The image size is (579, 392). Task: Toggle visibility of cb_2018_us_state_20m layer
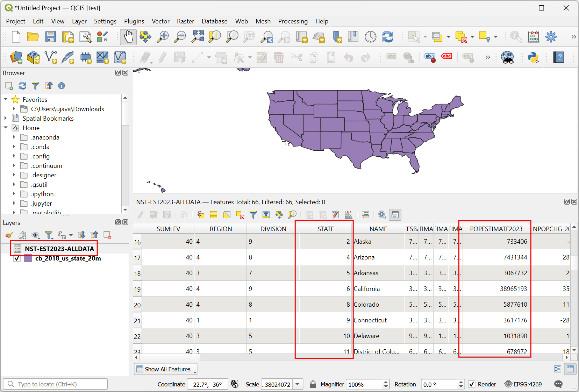click(x=17, y=259)
